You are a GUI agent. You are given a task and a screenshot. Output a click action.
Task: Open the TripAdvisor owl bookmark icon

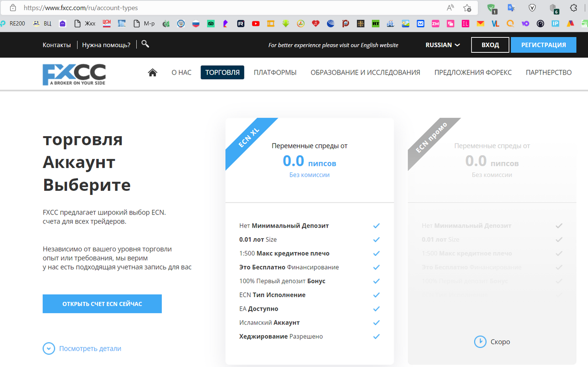pos(211,24)
